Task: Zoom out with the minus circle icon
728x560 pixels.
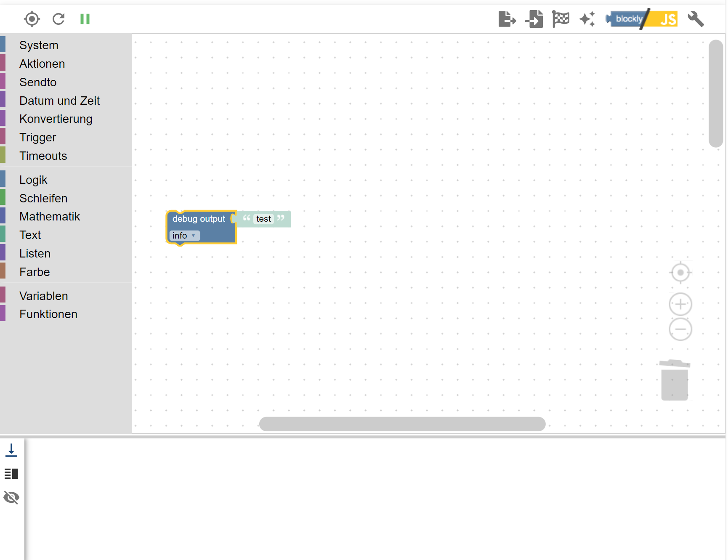Action: 680,329
